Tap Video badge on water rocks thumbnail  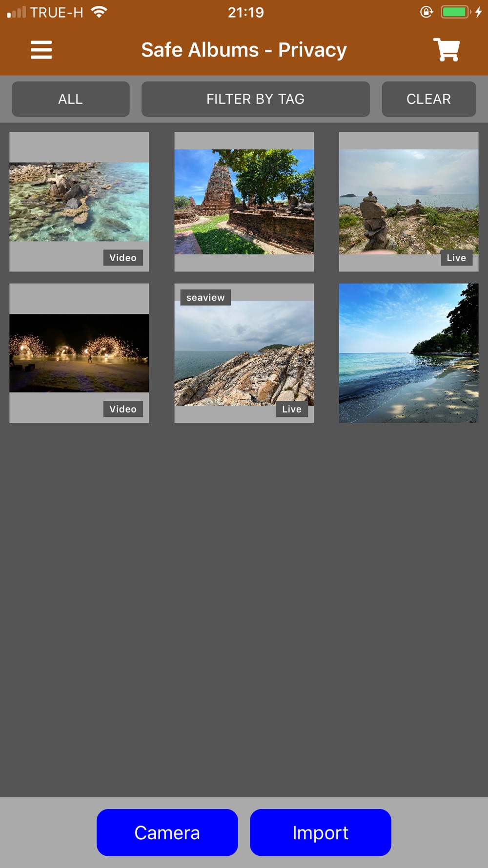(123, 258)
